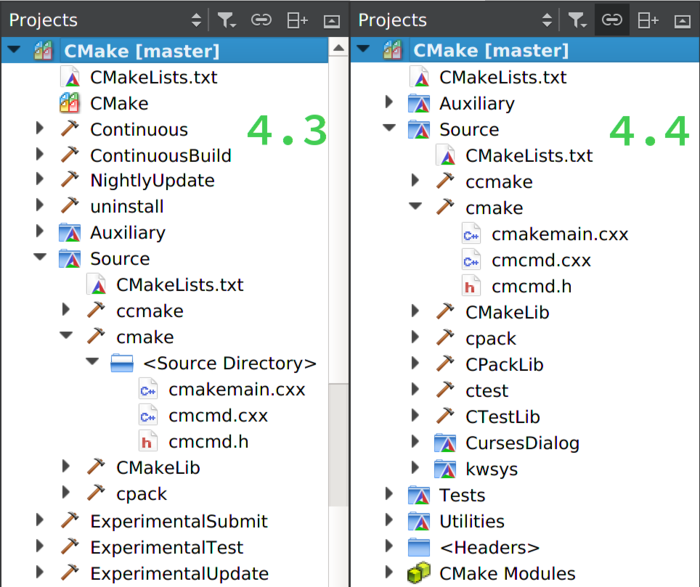Click the close pane icon in the 4.4 panel
This screenshot has height=587, width=700.
[x=682, y=19]
